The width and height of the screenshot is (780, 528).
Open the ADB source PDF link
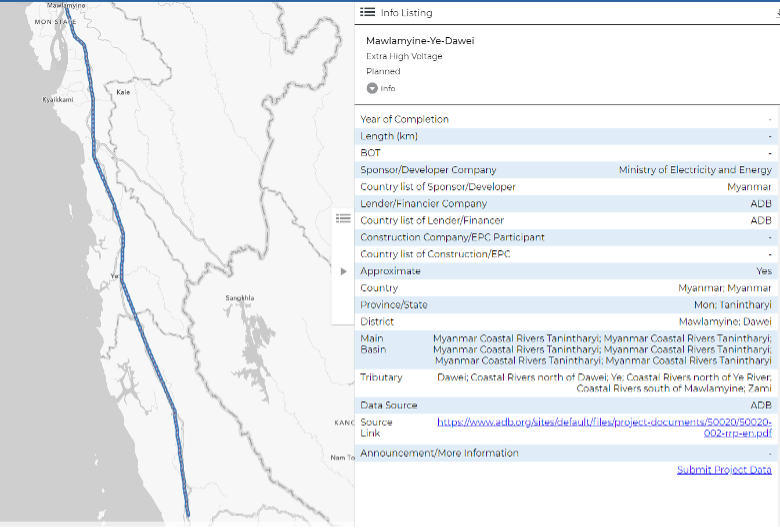pyautogui.click(x=604, y=428)
